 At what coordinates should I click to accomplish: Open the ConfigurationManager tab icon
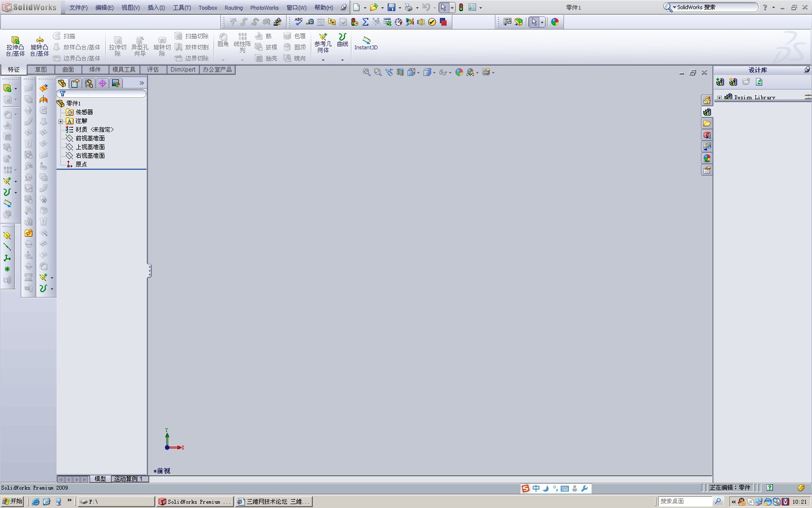(x=89, y=83)
